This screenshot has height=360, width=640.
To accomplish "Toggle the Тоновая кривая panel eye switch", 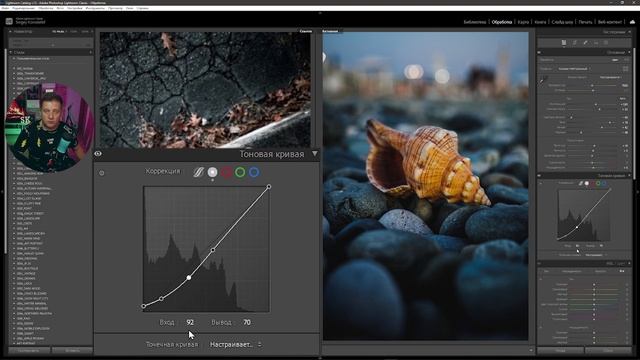I will pos(98,154).
